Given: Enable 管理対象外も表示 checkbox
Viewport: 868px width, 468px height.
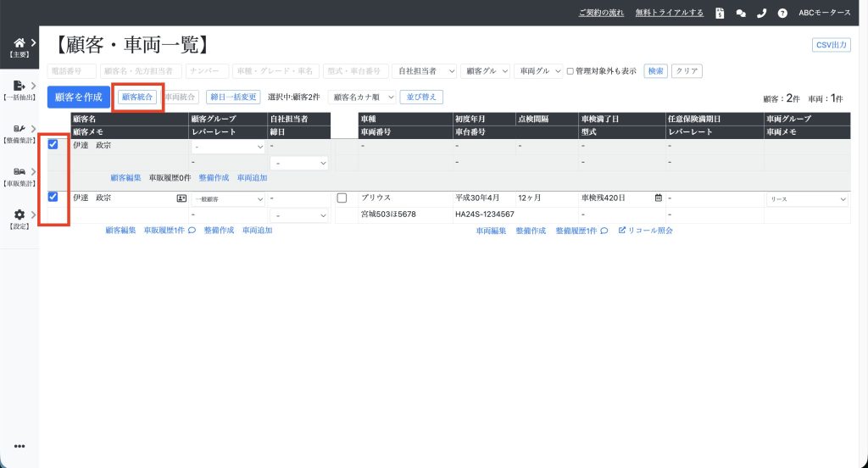Looking at the screenshot, I should 570,71.
